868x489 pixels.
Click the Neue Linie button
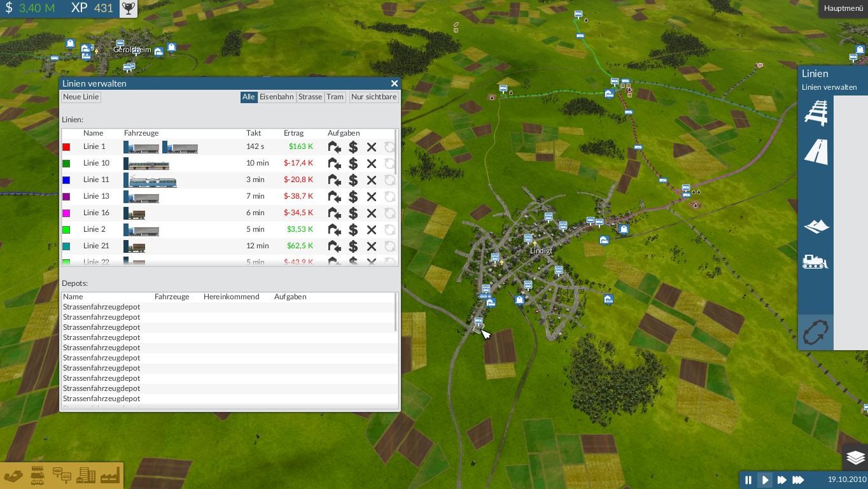81,97
